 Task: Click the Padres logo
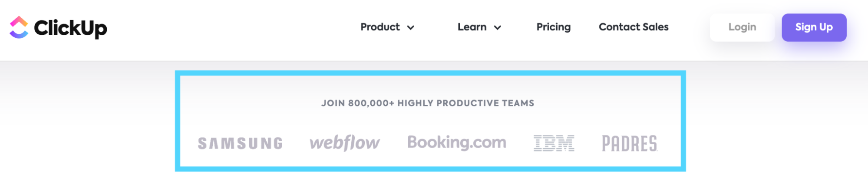[630, 143]
